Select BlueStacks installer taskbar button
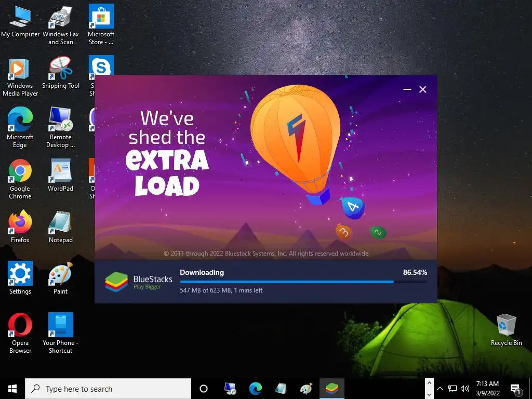Image resolution: width=532 pixels, height=399 pixels. [x=332, y=389]
